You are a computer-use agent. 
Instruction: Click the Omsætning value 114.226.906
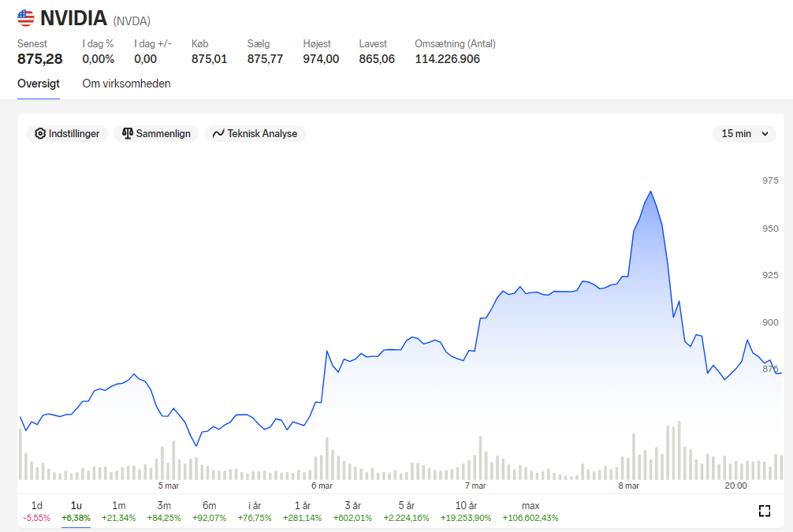tap(448, 59)
